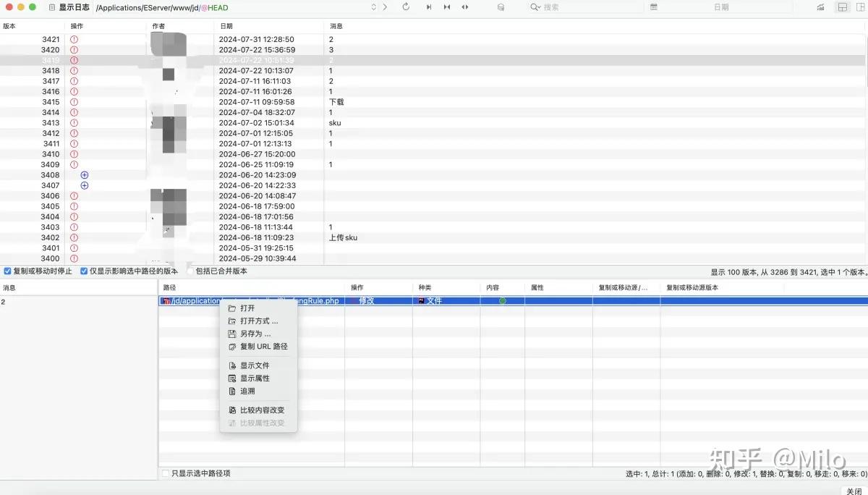868x495 pixels.
Task: Open the search scope dropdown arrow
Action: [x=538, y=7]
